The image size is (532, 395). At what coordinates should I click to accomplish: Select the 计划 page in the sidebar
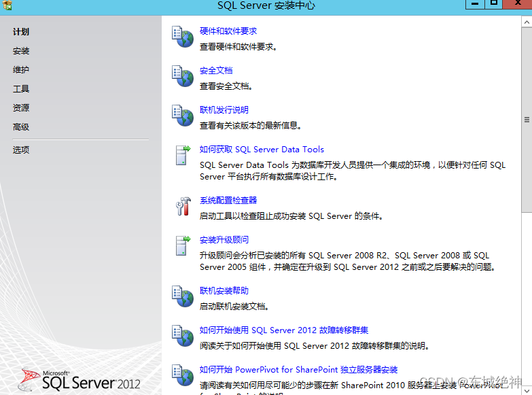click(21, 32)
